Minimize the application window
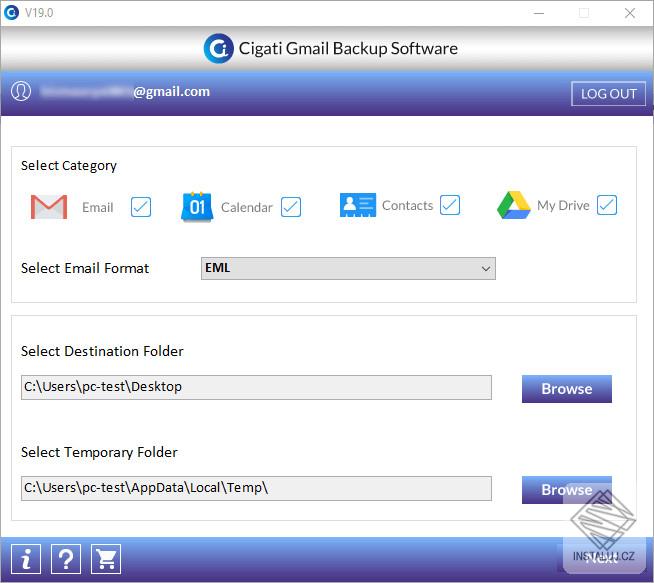 tap(539, 13)
